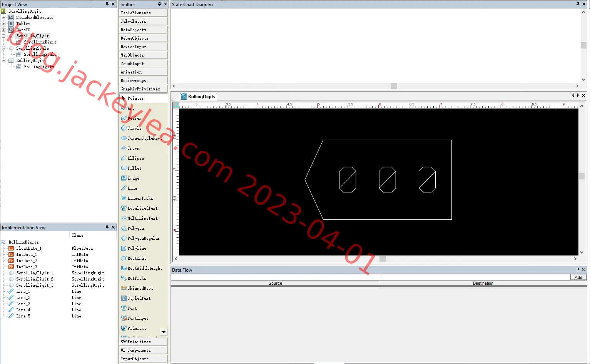Collapse the ScrollingScale tree node
The image size is (590, 364).
[x=4, y=48]
